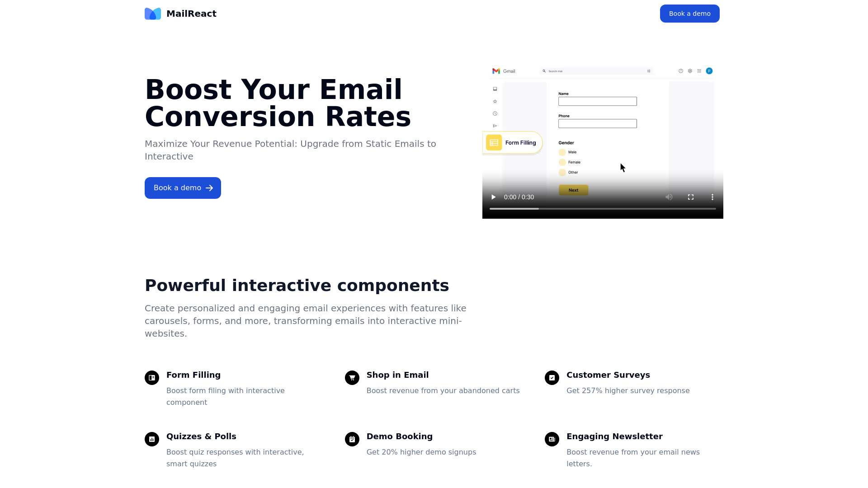Expand the Gmail search bar dropdown
This screenshot has height=488, width=868.
pyautogui.click(x=649, y=70)
